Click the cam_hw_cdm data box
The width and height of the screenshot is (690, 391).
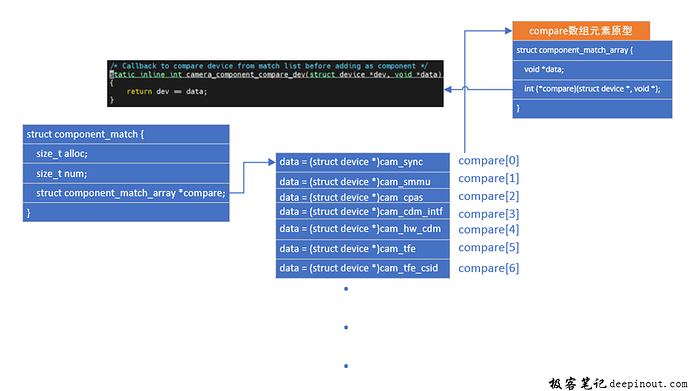(x=363, y=229)
